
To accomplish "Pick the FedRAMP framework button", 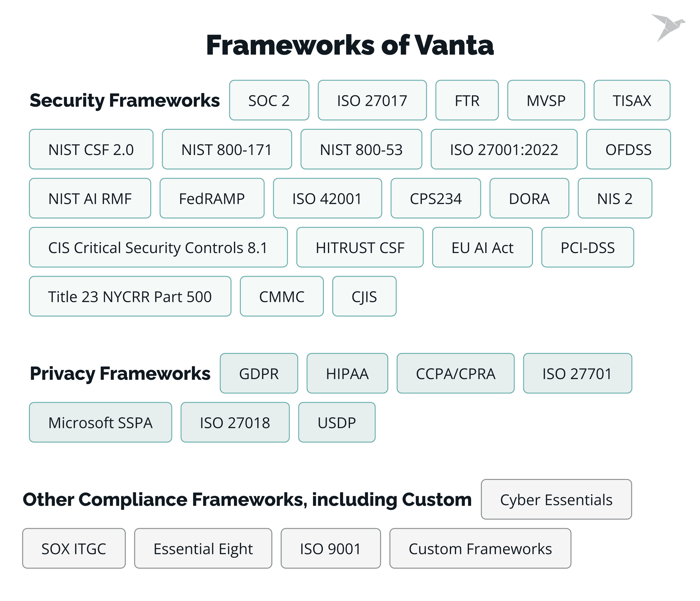I will 212,199.
